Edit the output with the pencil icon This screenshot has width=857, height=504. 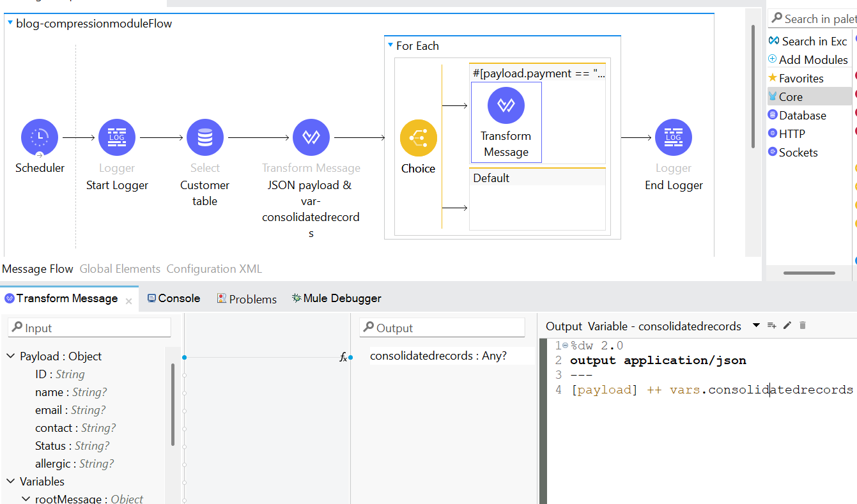pos(787,325)
